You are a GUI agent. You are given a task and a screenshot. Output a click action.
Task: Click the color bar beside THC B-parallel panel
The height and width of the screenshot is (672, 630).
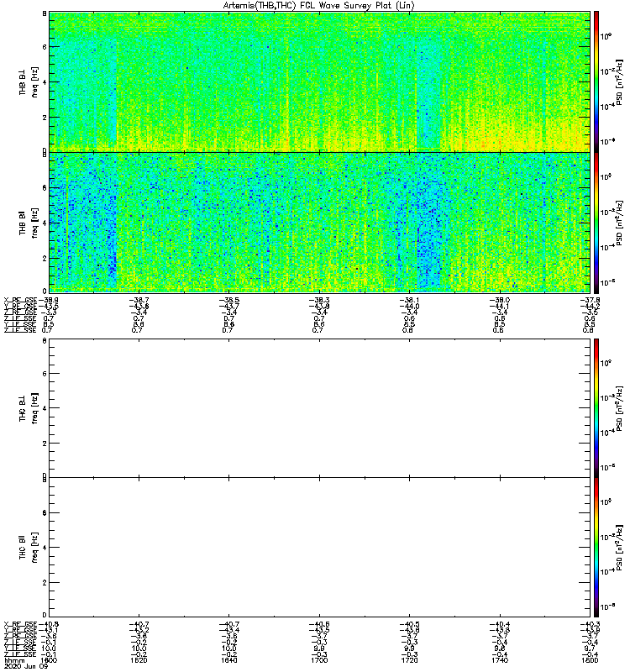[596, 548]
